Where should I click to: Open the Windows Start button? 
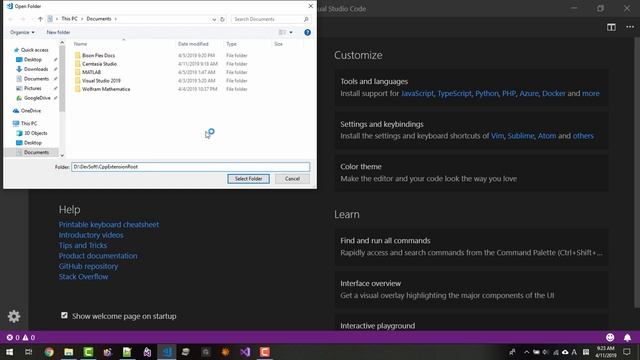pos(9,352)
